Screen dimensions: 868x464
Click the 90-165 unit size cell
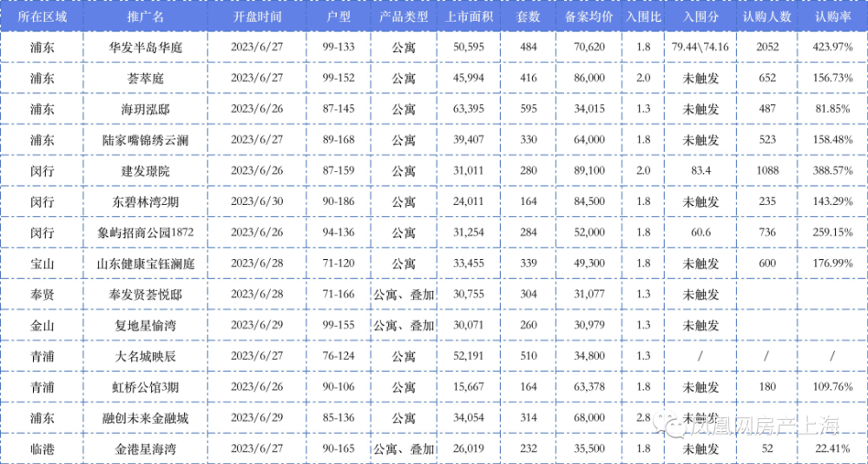[338, 448]
